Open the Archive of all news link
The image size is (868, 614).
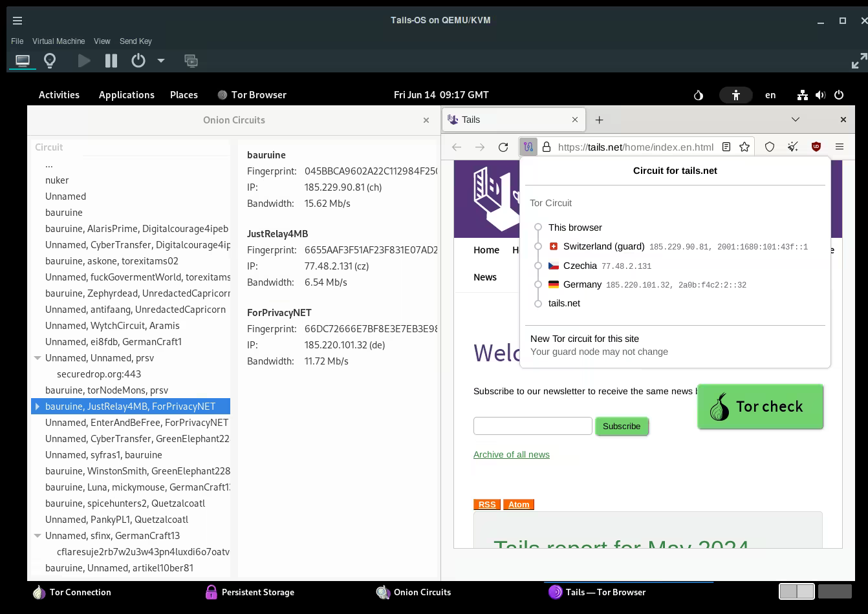[511, 454]
